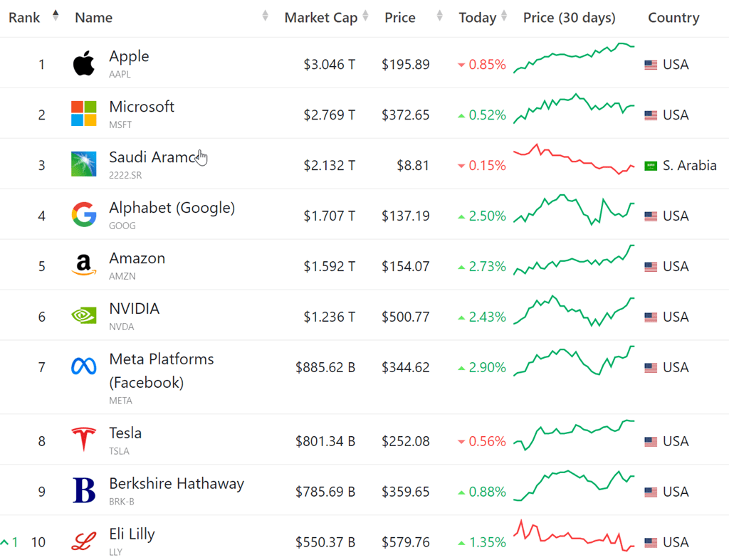Sort using the Name column arrows

(265, 16)
